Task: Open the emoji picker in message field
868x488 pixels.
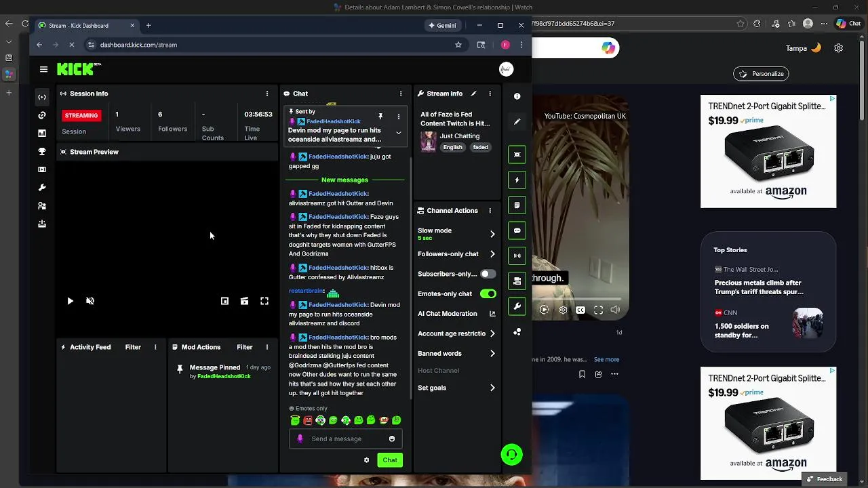Action: (x=392, y=439)
